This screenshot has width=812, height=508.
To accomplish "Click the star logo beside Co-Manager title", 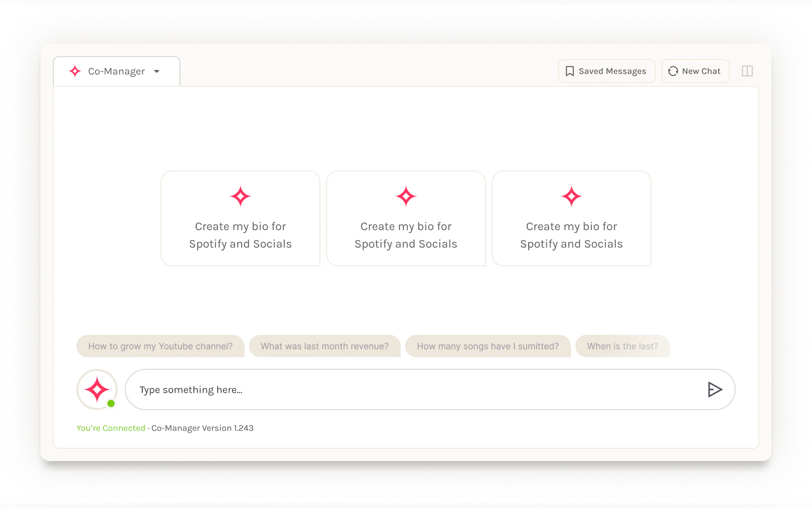I will 75,71.
